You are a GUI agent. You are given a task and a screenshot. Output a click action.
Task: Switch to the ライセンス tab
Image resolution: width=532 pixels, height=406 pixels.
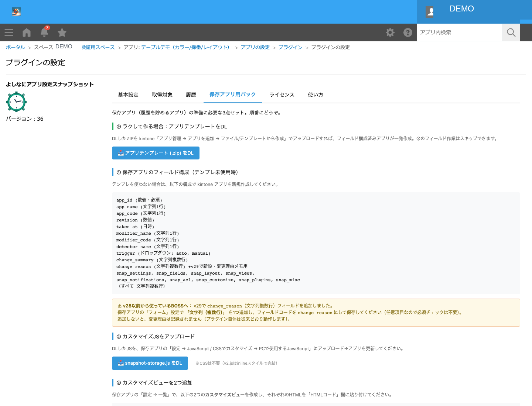[x=282, y=95]
